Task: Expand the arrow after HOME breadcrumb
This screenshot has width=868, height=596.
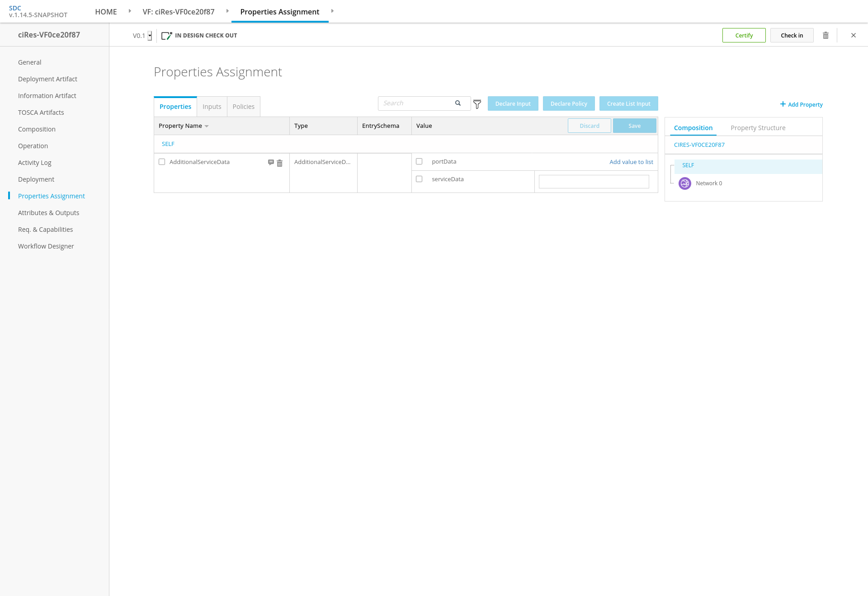Action: click(130, 11)
